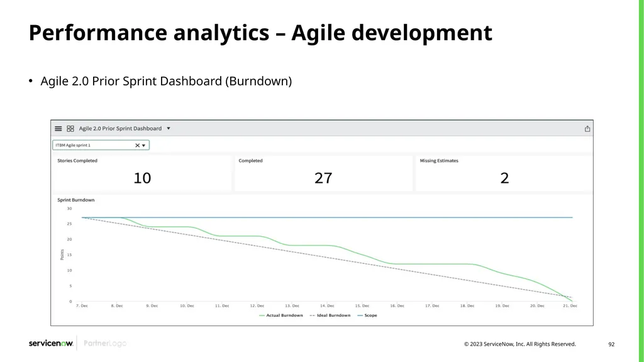Click the share icon in dashboard header

(x=587, y=128)
